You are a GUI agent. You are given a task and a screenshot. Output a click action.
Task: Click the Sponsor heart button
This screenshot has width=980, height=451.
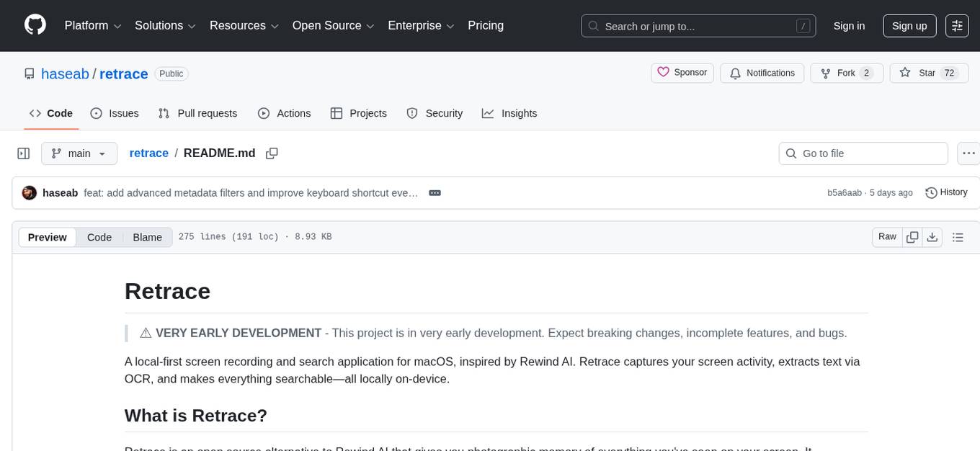pos(682,73)
